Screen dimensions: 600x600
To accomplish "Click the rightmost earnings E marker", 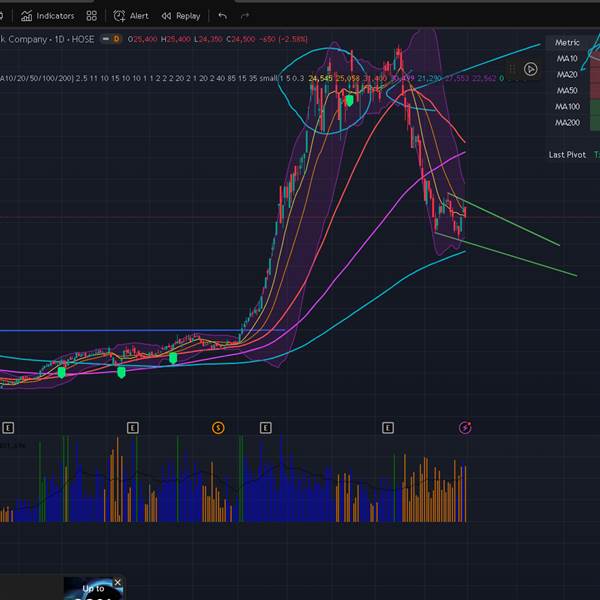I will [388, 428].
